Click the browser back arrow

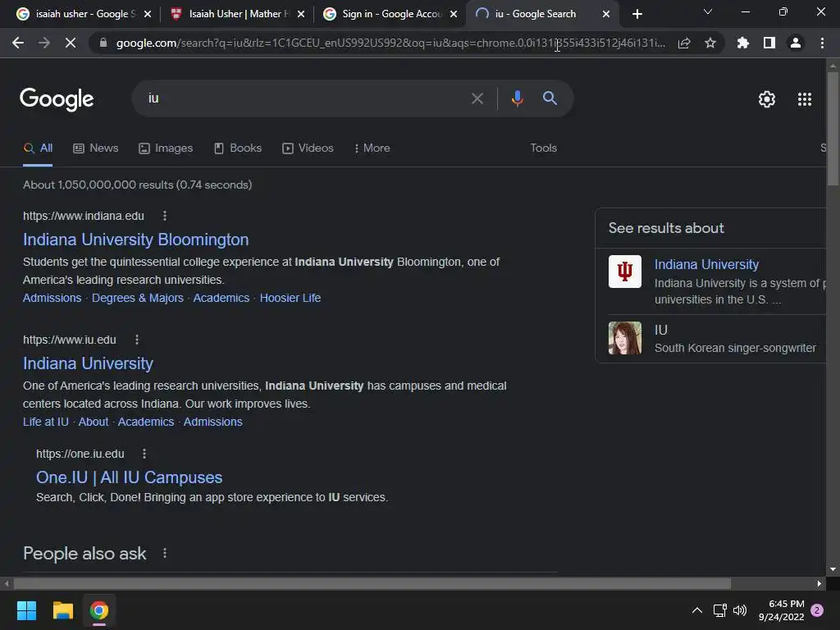[18, 43]
